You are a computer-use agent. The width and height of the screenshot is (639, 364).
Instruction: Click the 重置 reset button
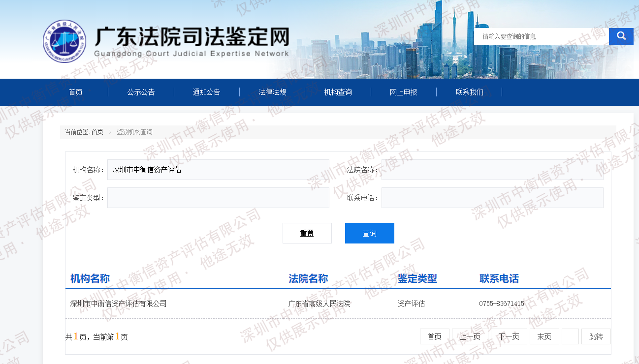pos(307,233)
